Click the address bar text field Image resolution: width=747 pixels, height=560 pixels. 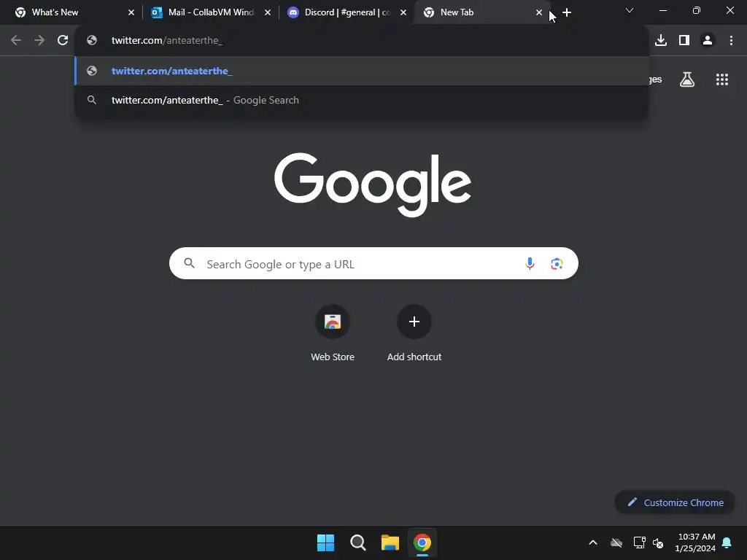362,41
